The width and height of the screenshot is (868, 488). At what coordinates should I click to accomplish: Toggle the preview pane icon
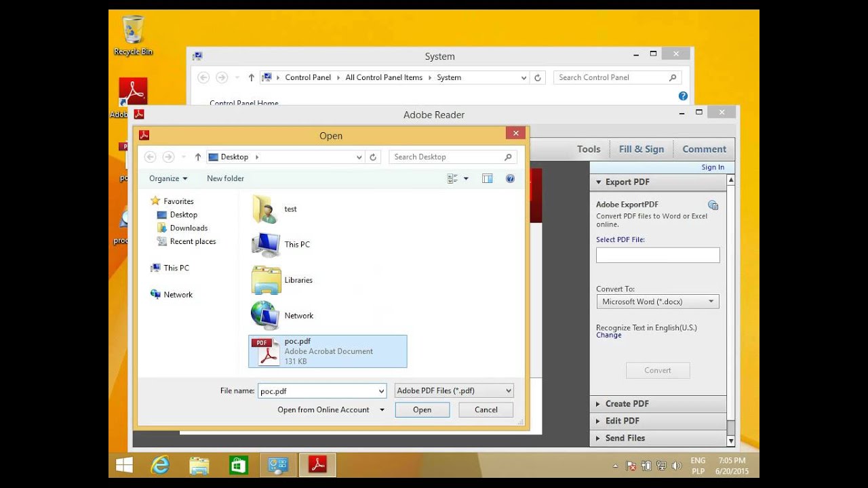click(487, 178)
